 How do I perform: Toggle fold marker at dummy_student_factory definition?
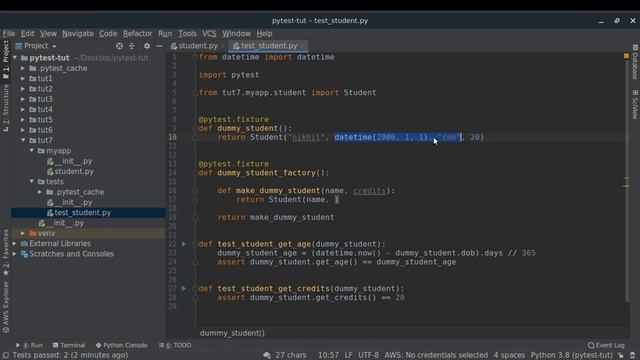[x=195, y=173]
